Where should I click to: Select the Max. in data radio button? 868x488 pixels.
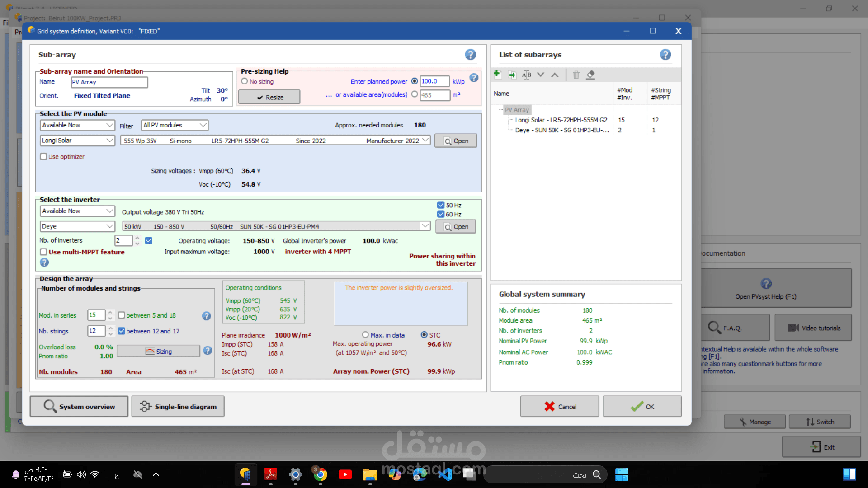[365, 335]
